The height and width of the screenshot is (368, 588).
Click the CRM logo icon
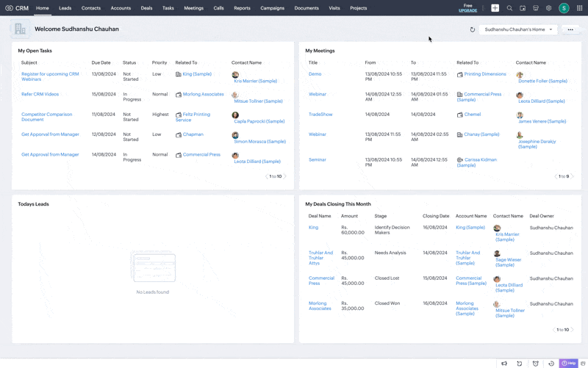click(x=9, y=8)
